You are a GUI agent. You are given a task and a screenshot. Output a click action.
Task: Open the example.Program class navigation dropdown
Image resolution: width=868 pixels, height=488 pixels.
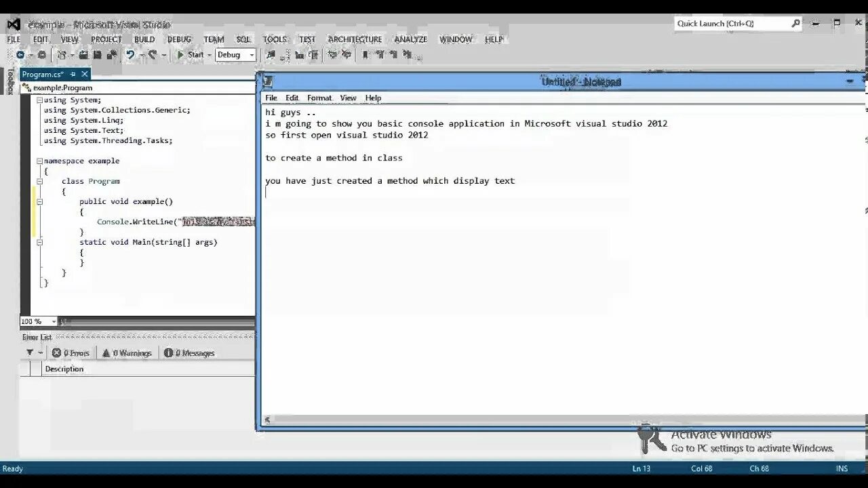(x=139, y=87)
